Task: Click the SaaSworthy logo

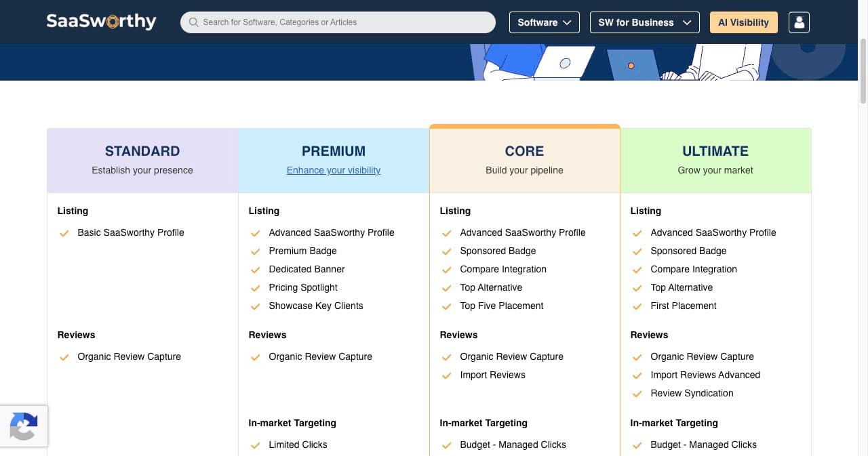Action: [101, 22]
